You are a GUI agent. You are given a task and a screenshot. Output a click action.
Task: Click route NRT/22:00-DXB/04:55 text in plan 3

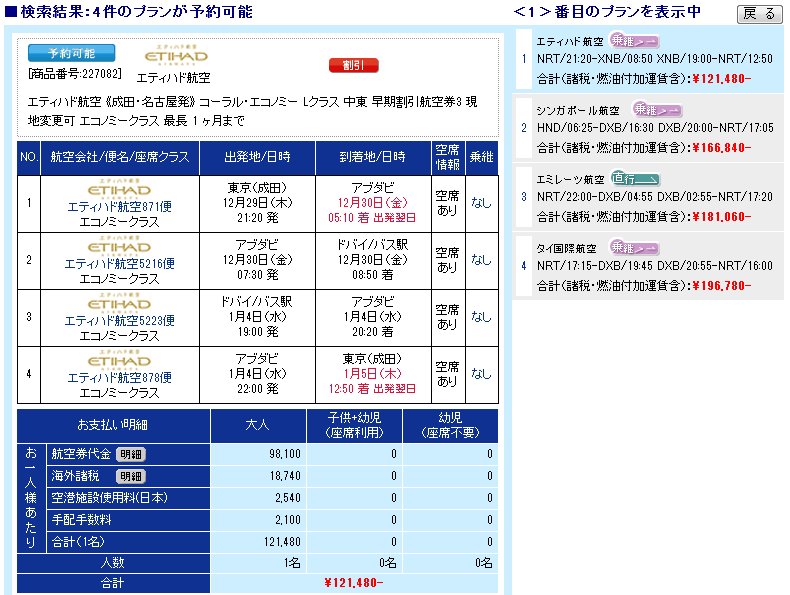point(597,197)
